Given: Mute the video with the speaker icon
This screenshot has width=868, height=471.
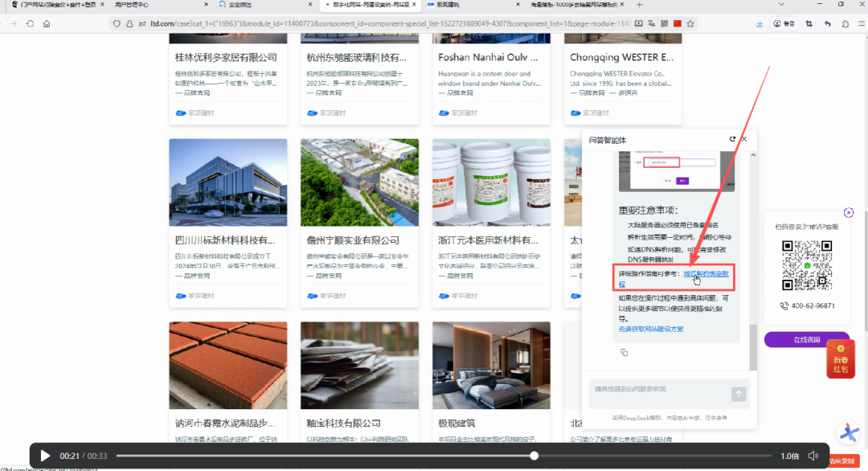Looking at the screenshot, I should click(813, 456).
